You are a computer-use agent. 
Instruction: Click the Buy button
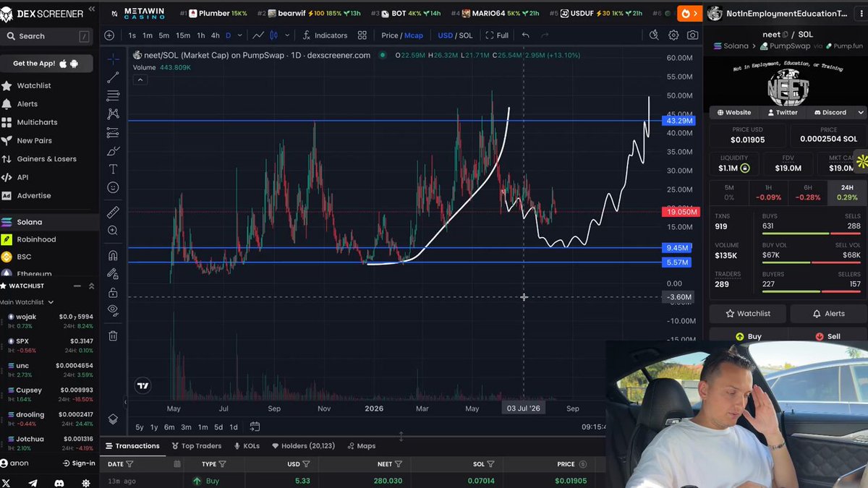point(748,336)
